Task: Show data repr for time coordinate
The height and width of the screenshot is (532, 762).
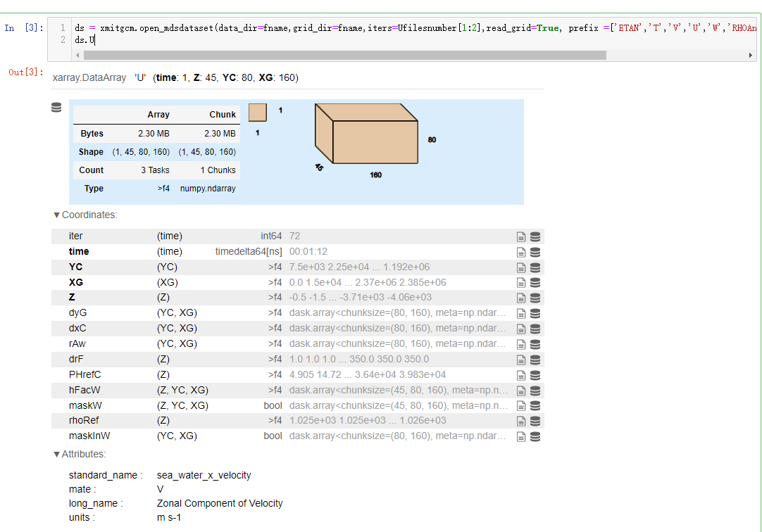Action: 535,252
